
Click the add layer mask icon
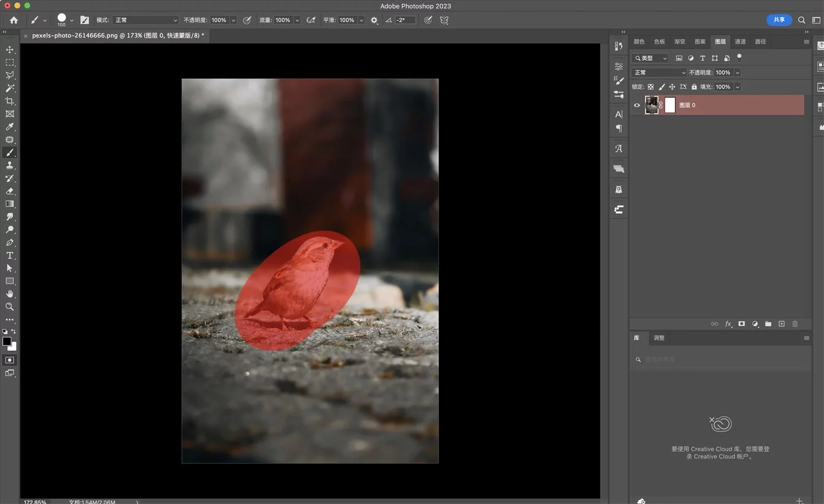[742, 324]
